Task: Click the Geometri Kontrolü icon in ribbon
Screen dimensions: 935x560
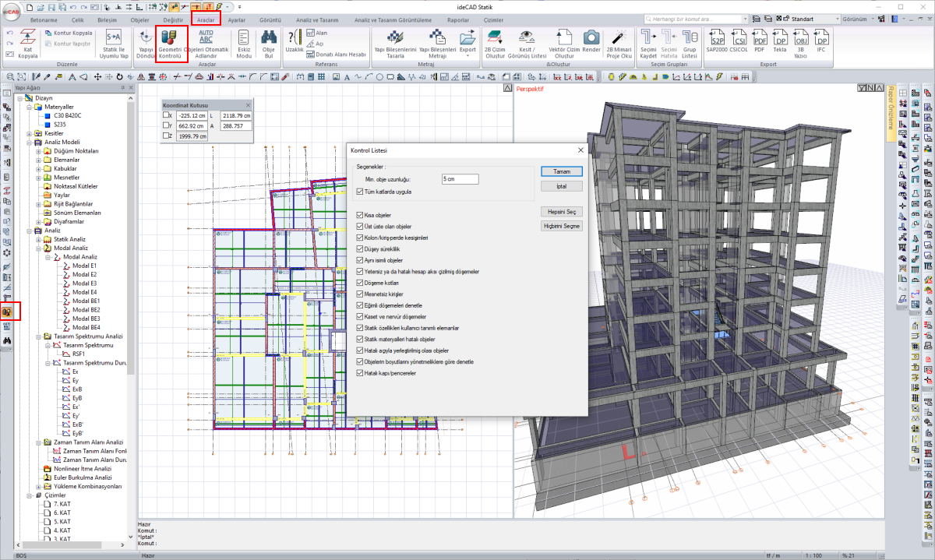Action: [170, 38]
